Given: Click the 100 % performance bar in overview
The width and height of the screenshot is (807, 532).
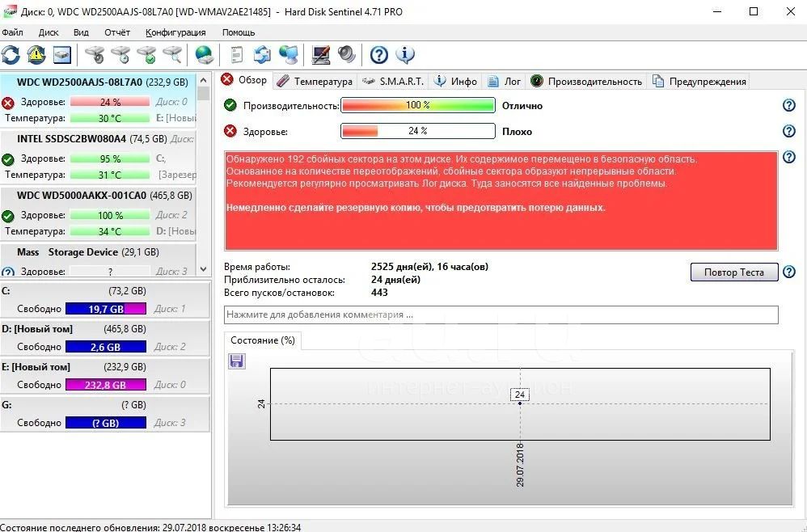Looking at the screenshot, I should pos(418,105).
